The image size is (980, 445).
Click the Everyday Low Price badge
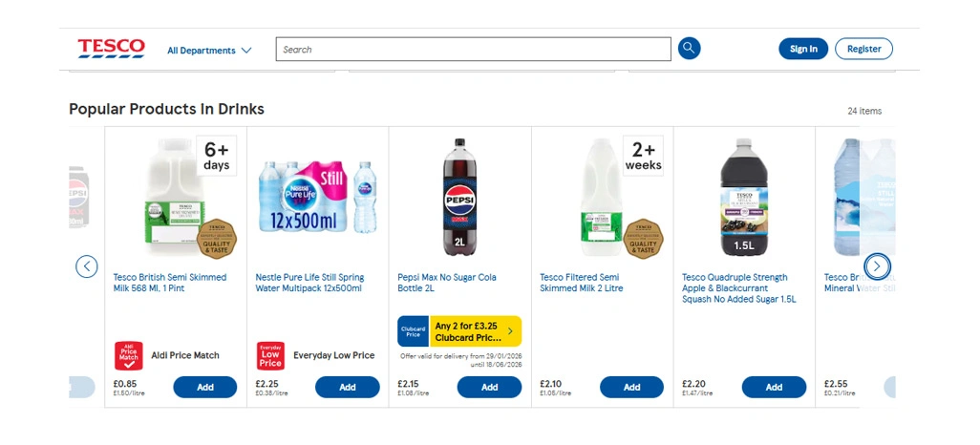tap(270, 355)
